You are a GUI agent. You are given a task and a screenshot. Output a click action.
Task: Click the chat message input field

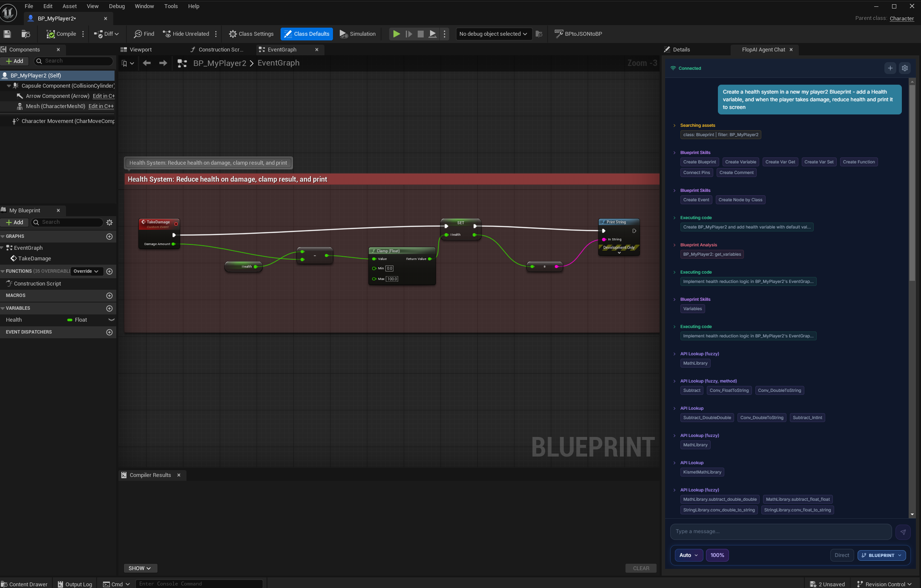coord(779,531)
